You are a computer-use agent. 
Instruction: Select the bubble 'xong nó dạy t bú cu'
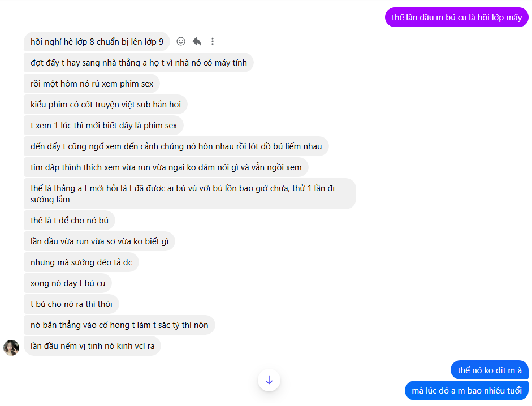point(67,283)
